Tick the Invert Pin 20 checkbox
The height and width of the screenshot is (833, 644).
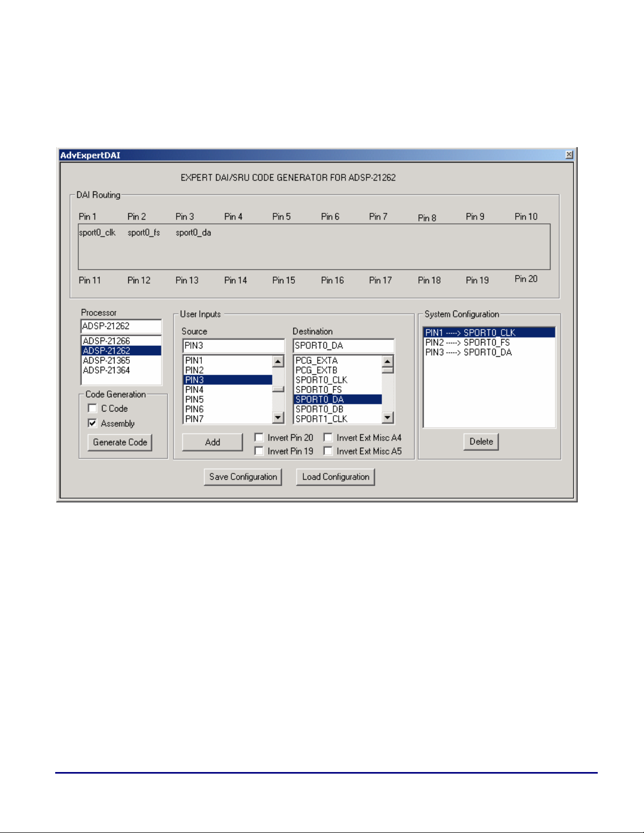click(259, 437)
